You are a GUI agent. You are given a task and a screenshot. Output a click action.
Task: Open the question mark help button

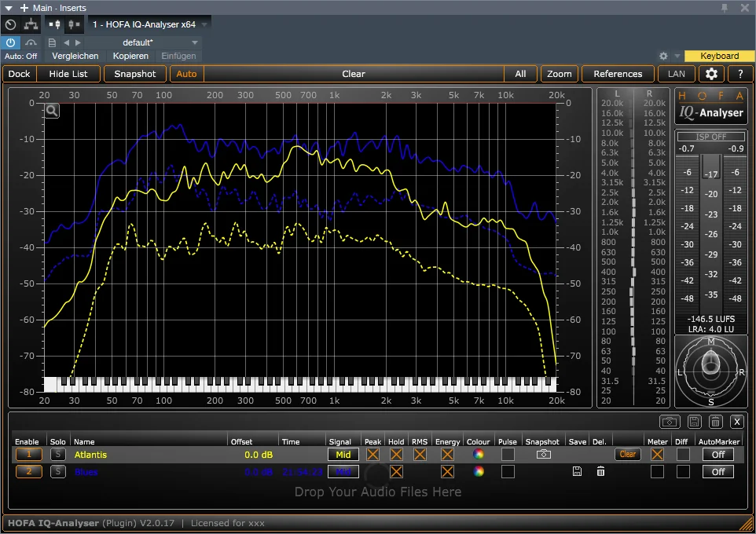point(740,74)
